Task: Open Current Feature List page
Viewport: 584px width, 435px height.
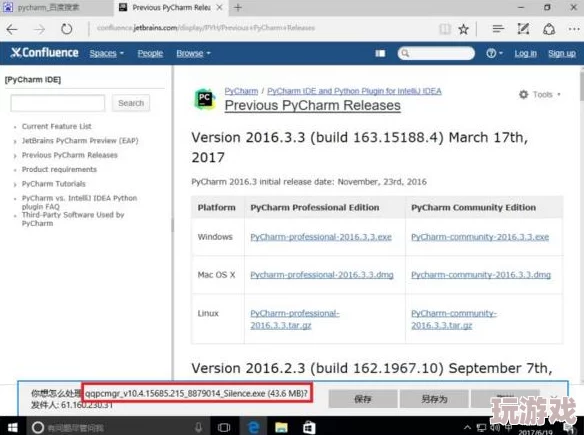Action: [x=57, y=126]
